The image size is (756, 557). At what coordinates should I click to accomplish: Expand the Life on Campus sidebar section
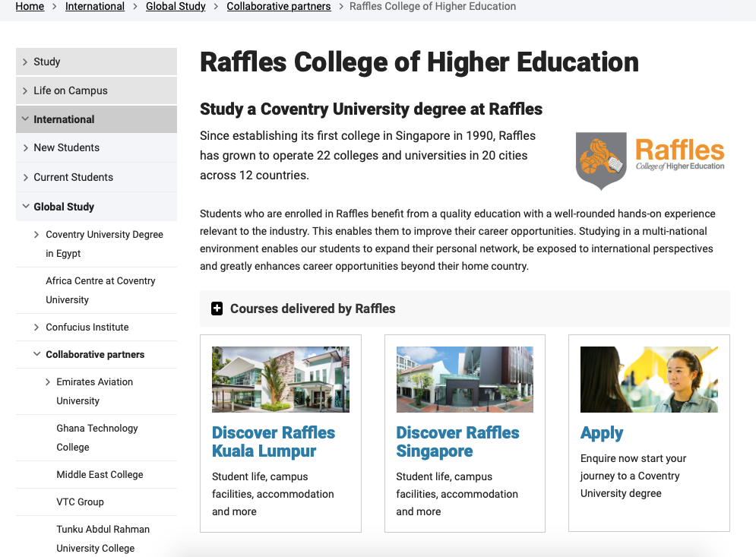tap(25, 90)
